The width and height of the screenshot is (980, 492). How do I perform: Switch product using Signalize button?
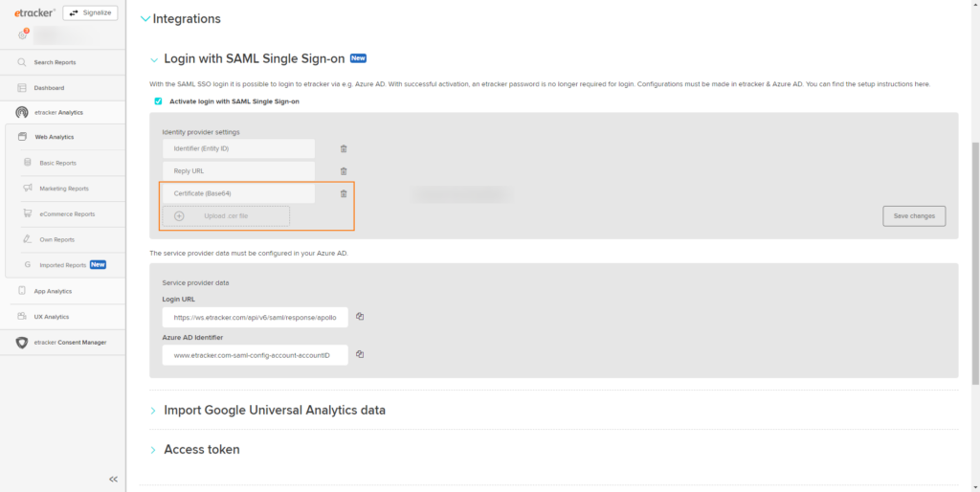pyautogui.click(x=90, y=12)
